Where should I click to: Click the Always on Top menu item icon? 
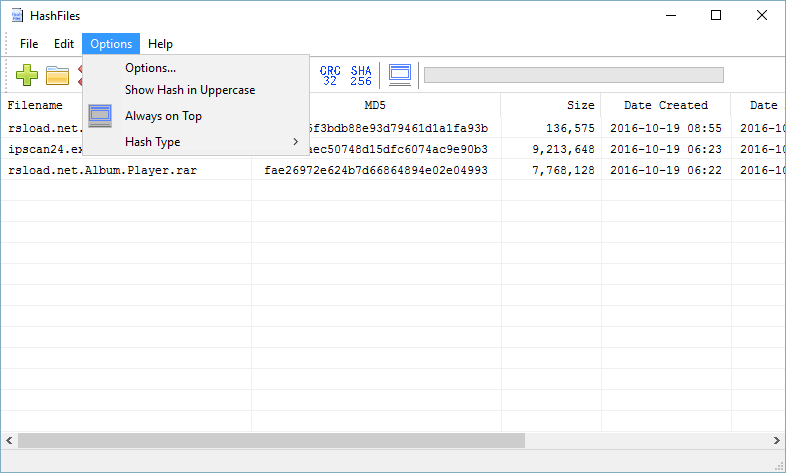coord(100,116)
